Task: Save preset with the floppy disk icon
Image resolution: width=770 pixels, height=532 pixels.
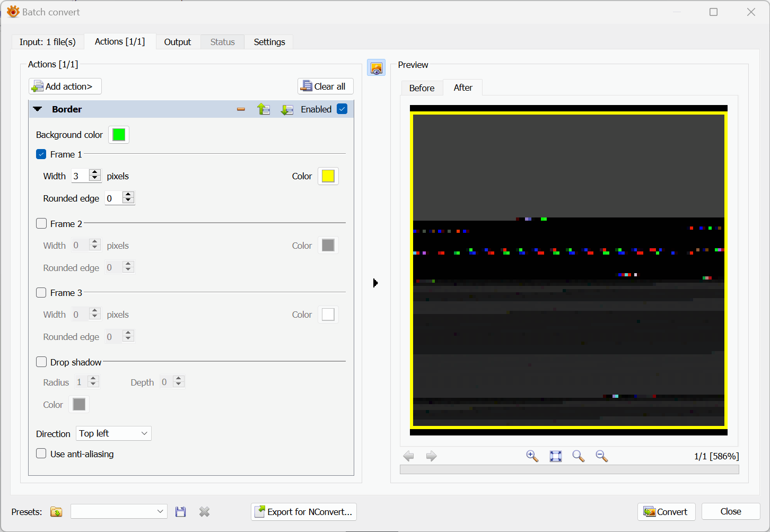Action: tap(181, 512)
